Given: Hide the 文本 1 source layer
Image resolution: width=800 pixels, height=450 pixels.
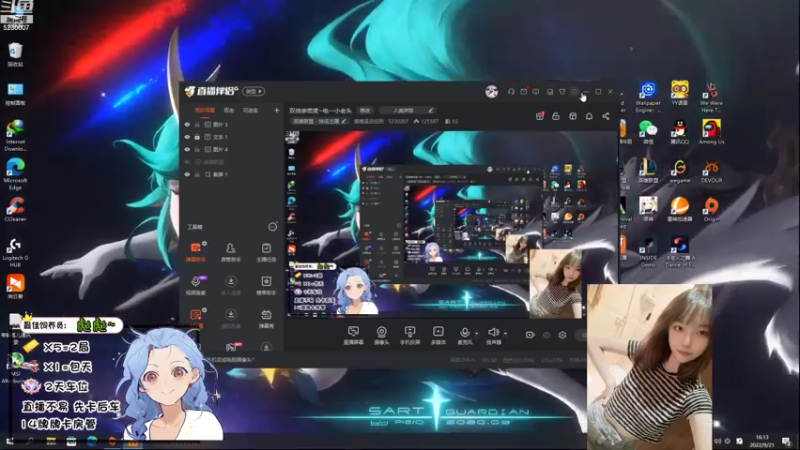Looking at the screenshot, I should [x=187, y=137].
